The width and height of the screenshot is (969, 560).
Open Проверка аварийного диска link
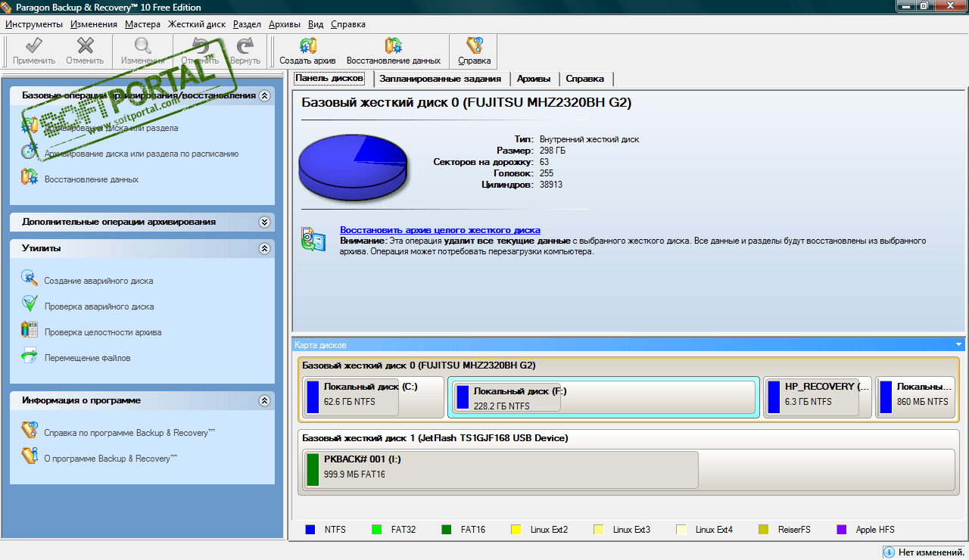99,306
